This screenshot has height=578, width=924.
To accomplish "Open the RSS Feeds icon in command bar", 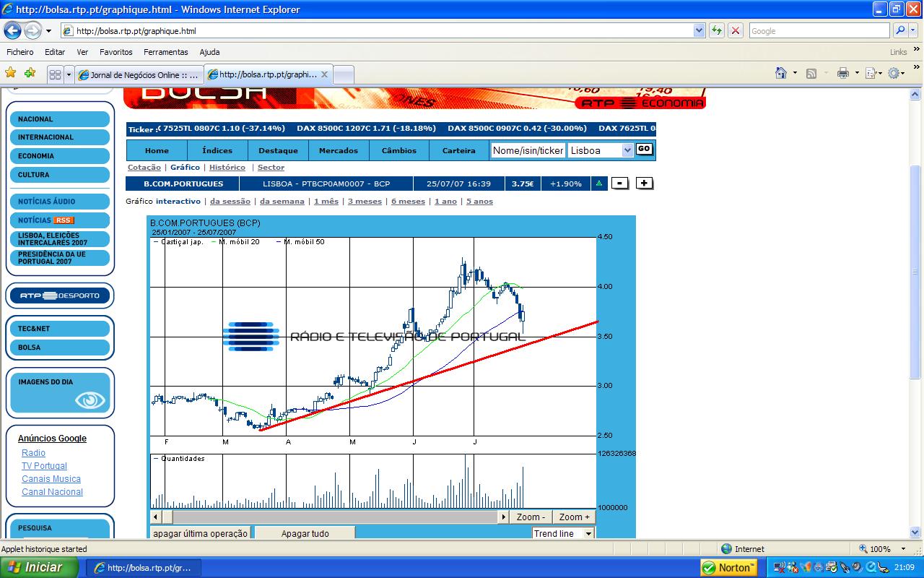I will tap(811, 73).
